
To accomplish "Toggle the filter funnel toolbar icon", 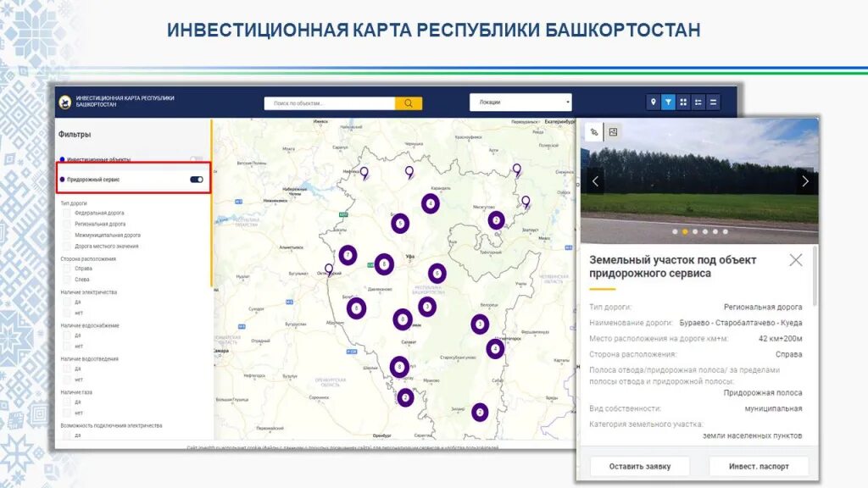I will tap(668, 103).
